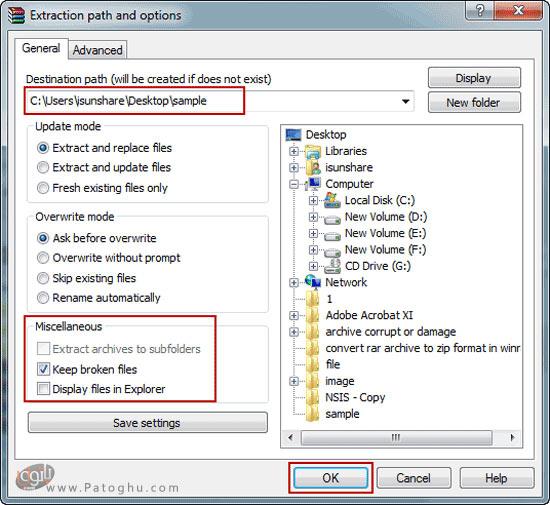
Task: Select the isunshare user folder icon
Action: coord(314,168)
